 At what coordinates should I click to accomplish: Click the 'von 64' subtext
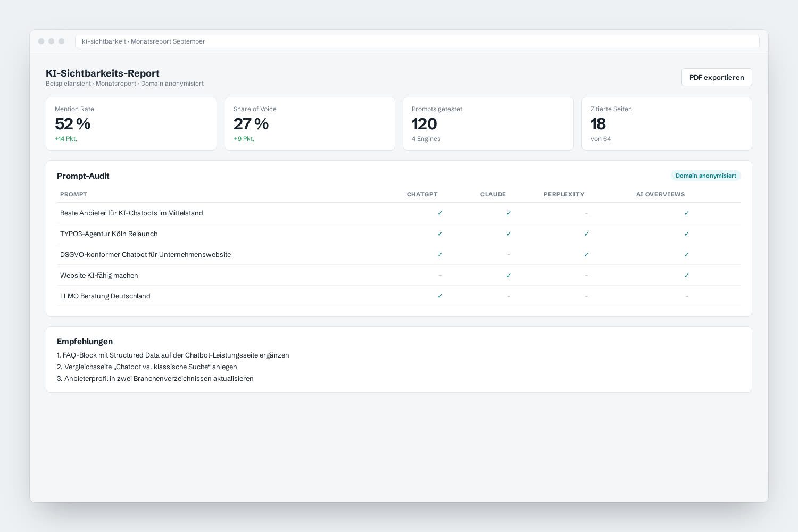601,139
